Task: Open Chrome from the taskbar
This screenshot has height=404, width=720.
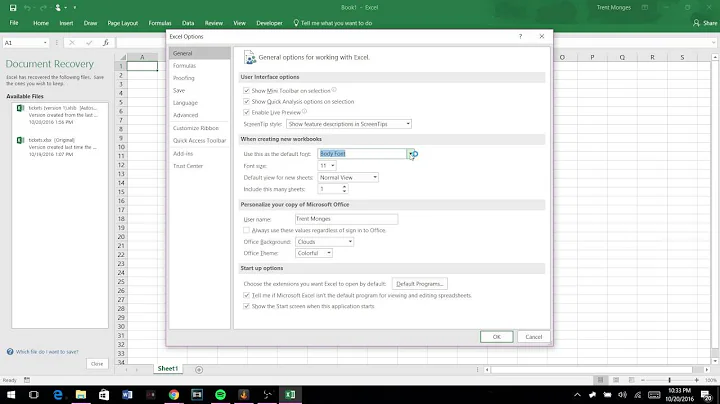Action: [174, 394]
